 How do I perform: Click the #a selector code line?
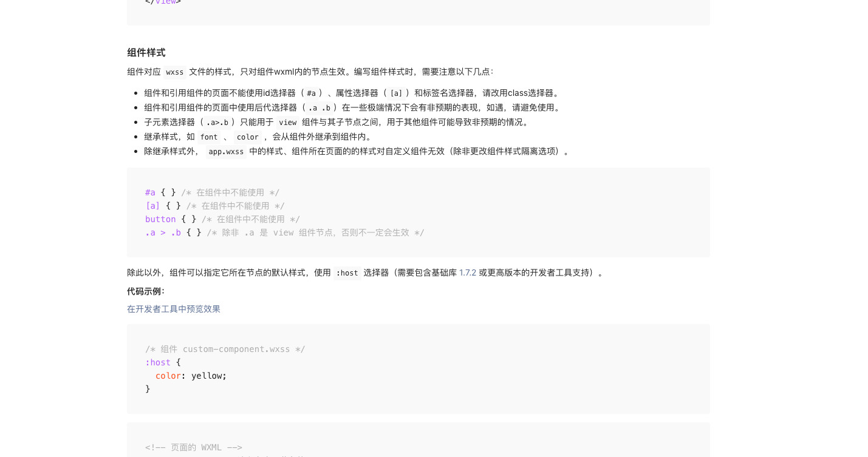coord(213,192)
